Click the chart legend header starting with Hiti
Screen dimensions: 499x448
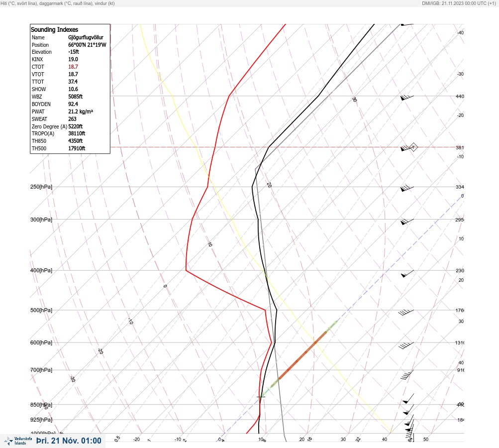pos(58,3)
